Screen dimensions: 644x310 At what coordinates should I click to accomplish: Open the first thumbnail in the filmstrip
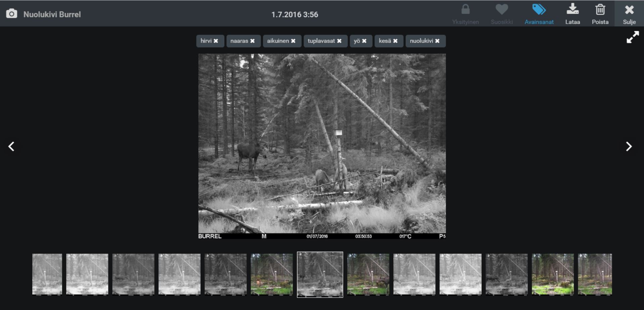47,274
